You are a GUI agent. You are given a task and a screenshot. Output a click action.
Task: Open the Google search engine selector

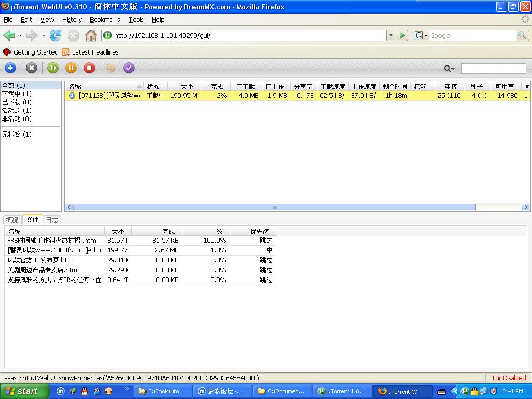click(x=421, y=35)
